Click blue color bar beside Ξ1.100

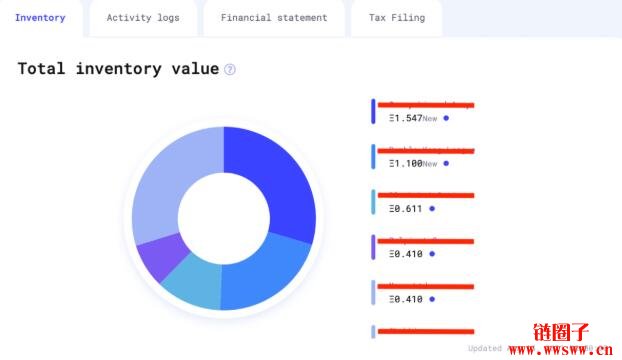coord(373,157)
